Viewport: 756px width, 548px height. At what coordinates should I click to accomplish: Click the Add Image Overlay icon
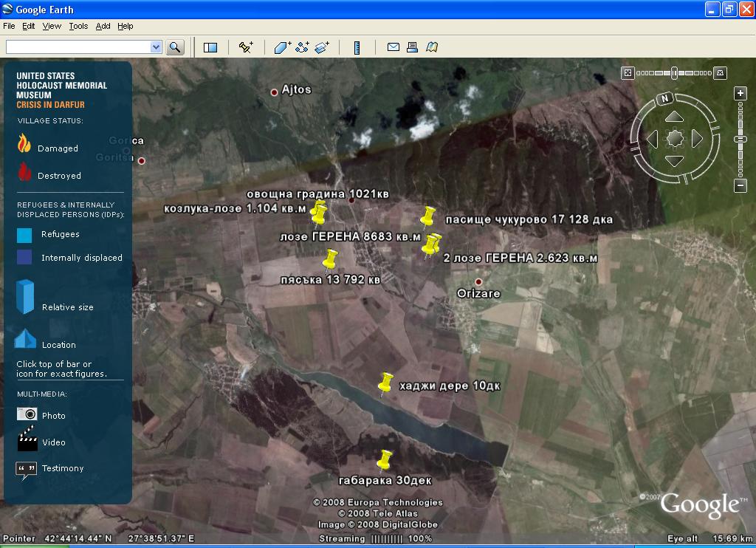(321, 47)
